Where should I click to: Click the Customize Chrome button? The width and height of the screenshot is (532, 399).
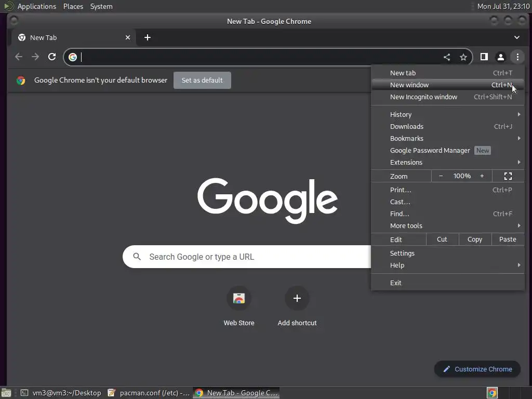tap(477, 369)
